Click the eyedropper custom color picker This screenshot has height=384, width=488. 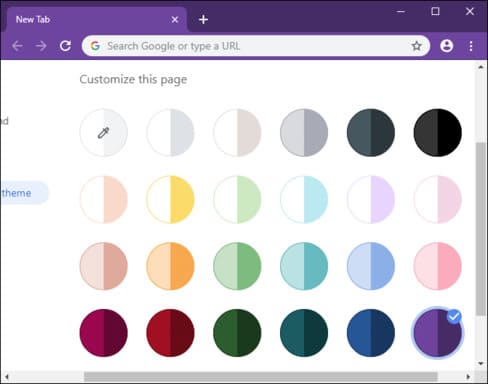pos(104,133)
